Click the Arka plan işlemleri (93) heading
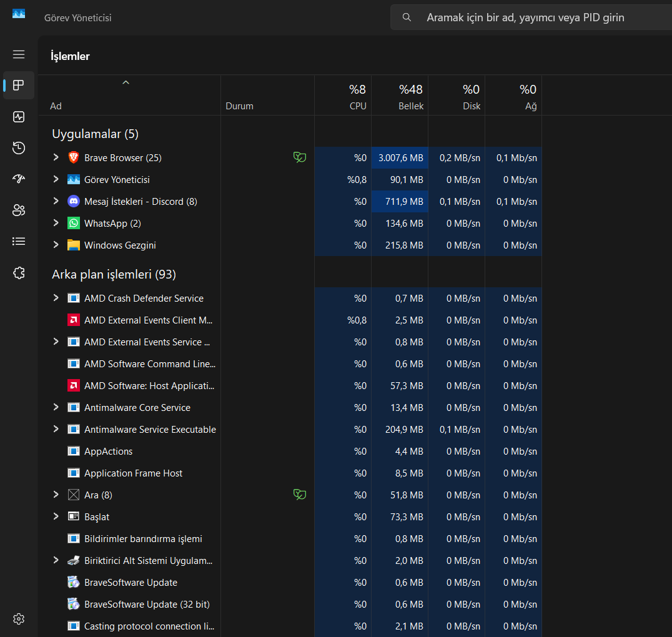 pyautogui.click(x=114, y=274)
